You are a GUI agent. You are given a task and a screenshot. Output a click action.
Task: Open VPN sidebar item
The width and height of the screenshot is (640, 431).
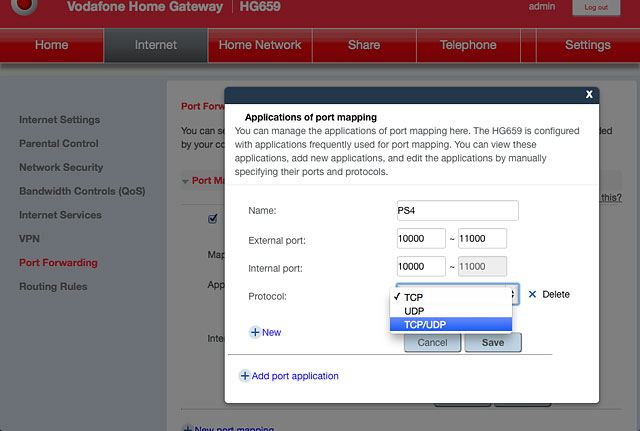(x=29, y=239)
